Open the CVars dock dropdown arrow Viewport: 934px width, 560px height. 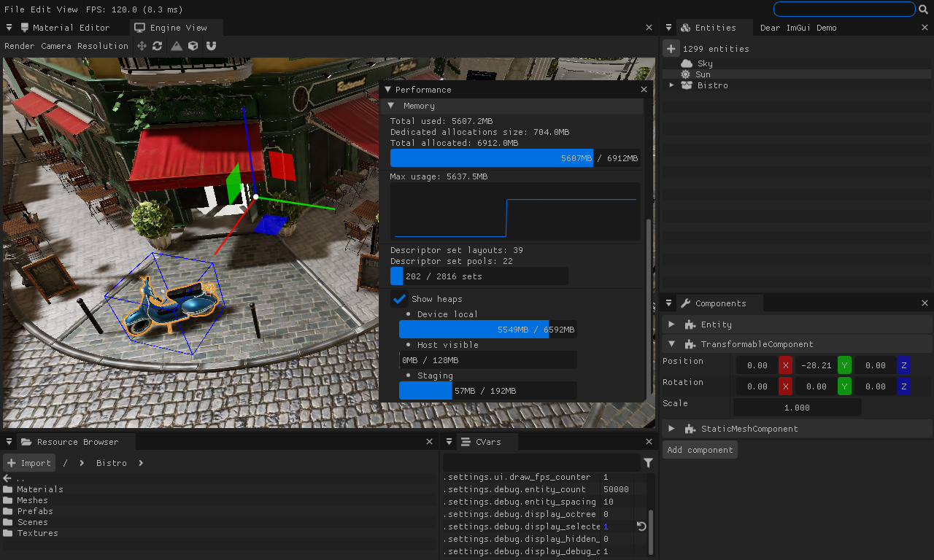tap(449, 442)
